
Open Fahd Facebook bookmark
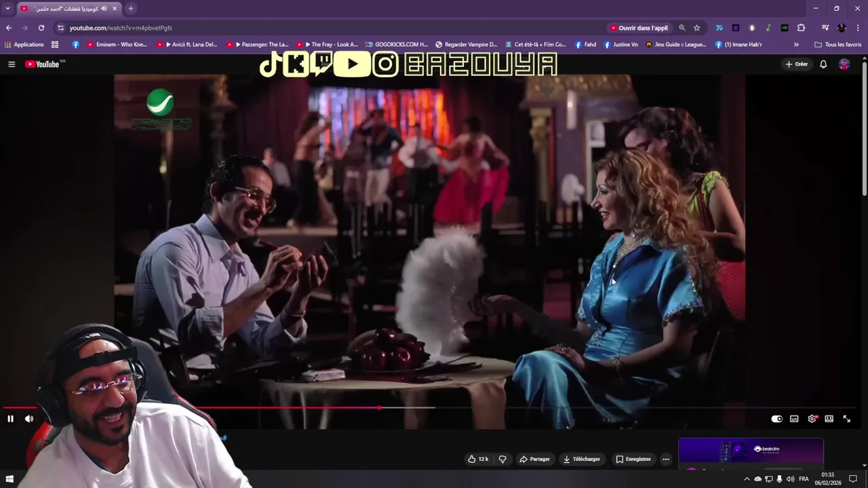point(585,45)
